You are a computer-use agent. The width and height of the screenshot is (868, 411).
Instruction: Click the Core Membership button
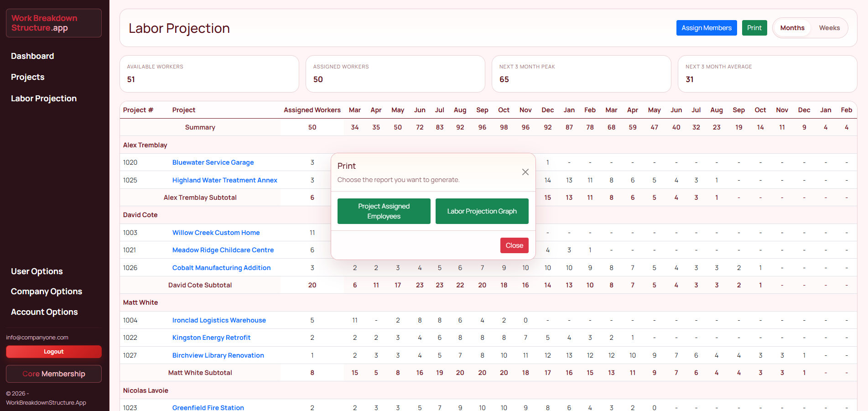pos(54,374)
